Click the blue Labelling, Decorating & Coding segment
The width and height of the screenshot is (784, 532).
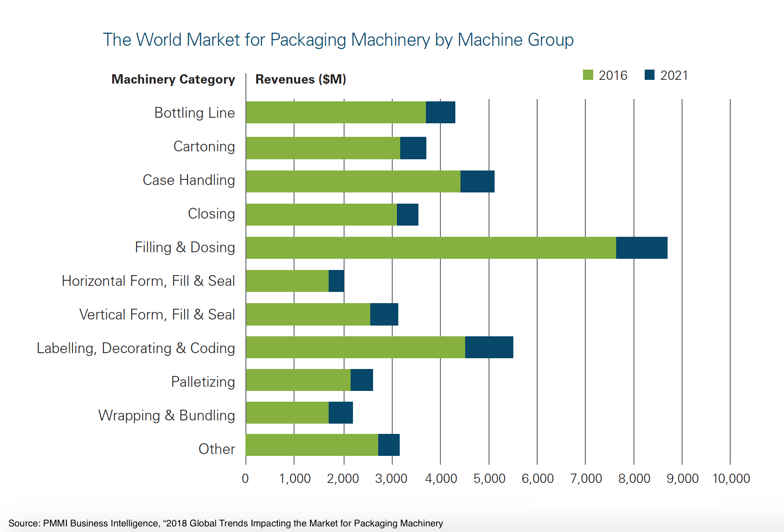tap(489, 348)
